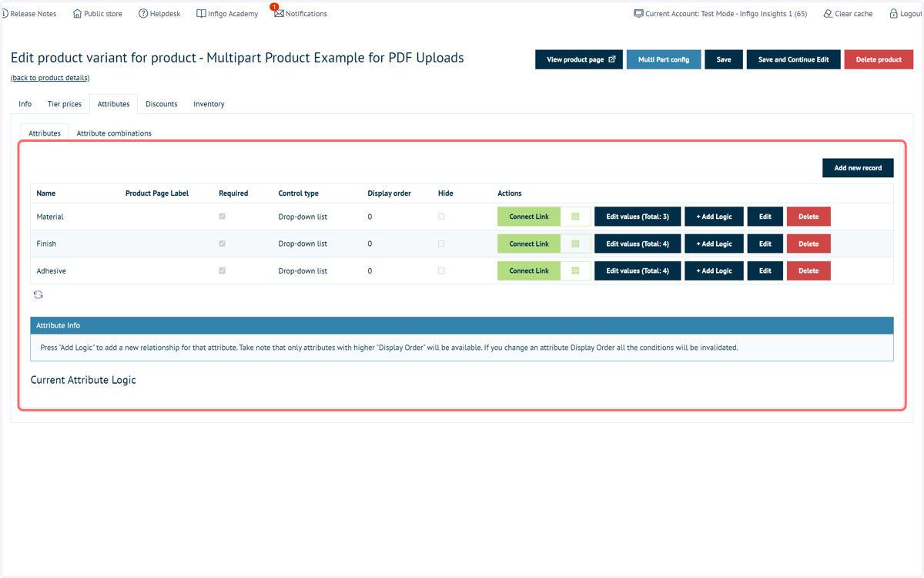Open Edit values (Total: 4) for Finish
924x578 pixels.
point(638,244)
